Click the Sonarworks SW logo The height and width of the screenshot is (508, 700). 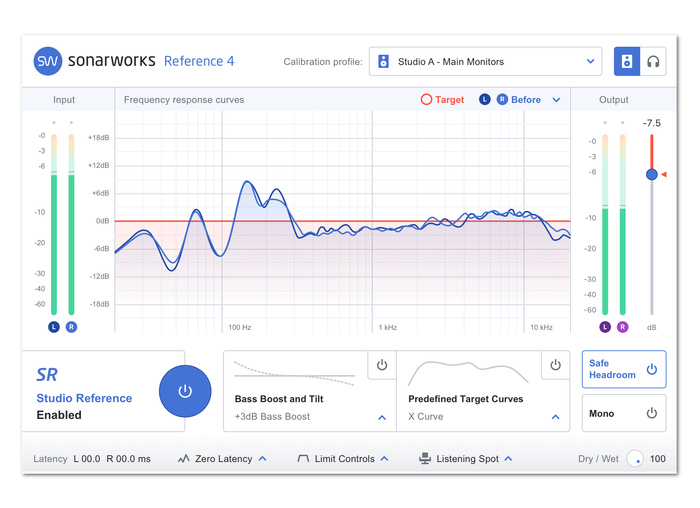tap(48, 61)
